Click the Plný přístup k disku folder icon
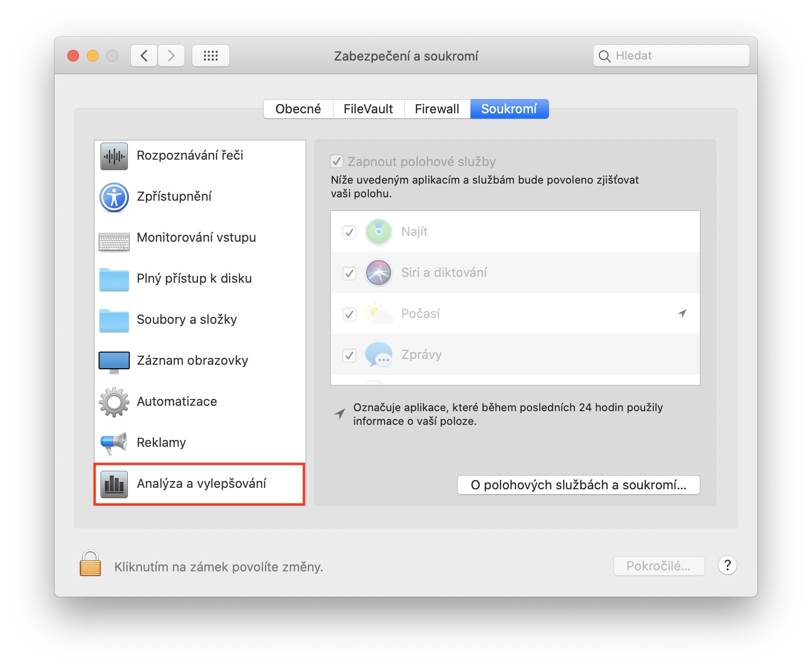Screen dimensions: 812x669 coord(114,279)
